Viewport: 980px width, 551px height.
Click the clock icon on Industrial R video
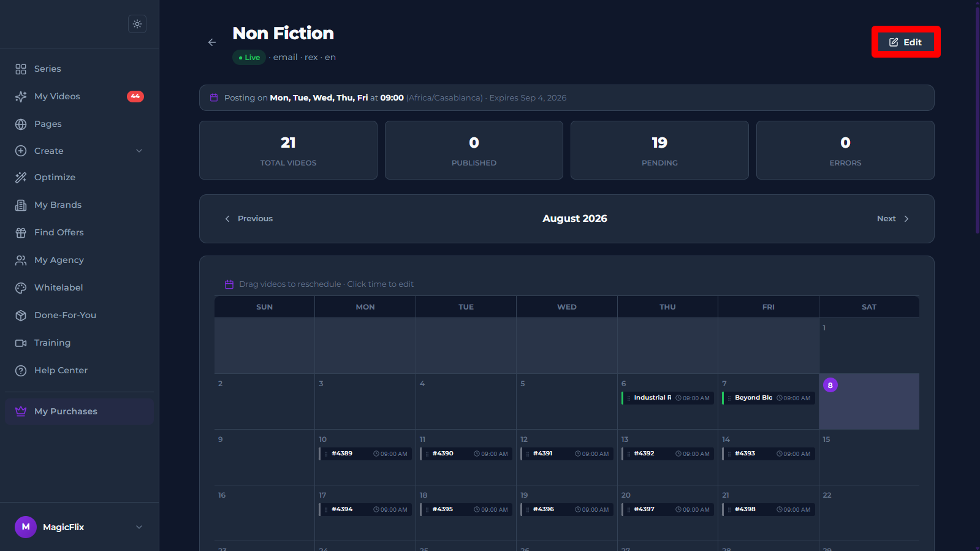pos(678,398)
